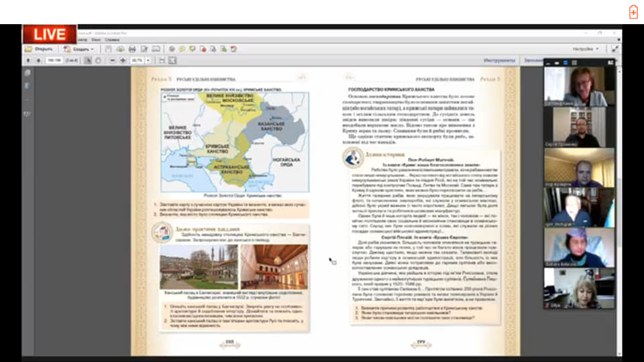Click the orange battery icon top right
Viewport: 644px width, 362px height.
[x=633, y=12]
